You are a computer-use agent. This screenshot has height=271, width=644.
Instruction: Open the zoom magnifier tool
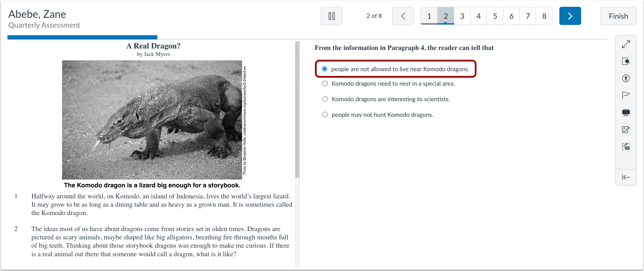tap(626, 61)
